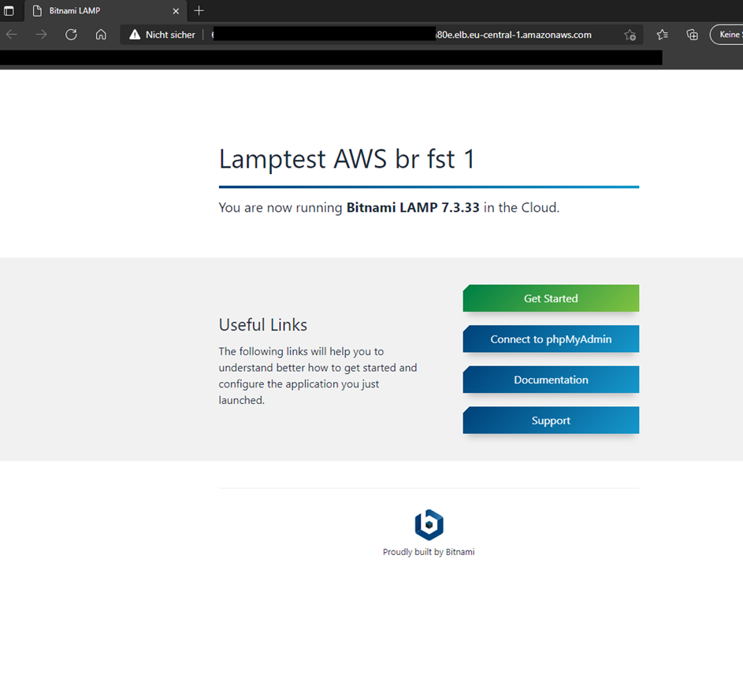
Task: Click the 'Keine' profile button
Action: tap(726, 35)
